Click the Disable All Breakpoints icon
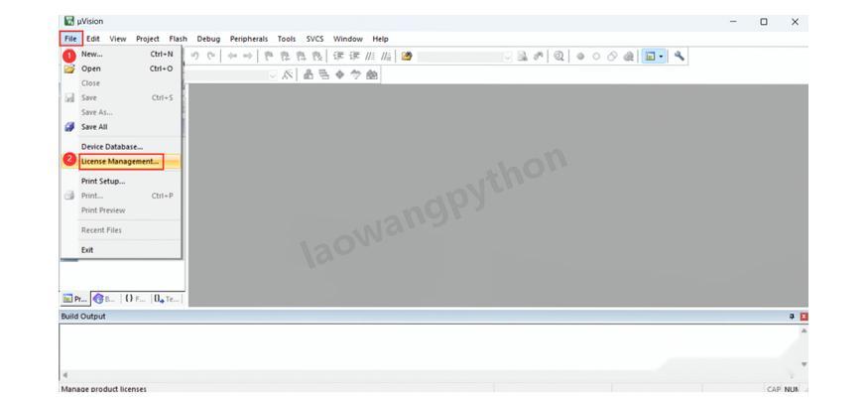 (x=612, y=56)
